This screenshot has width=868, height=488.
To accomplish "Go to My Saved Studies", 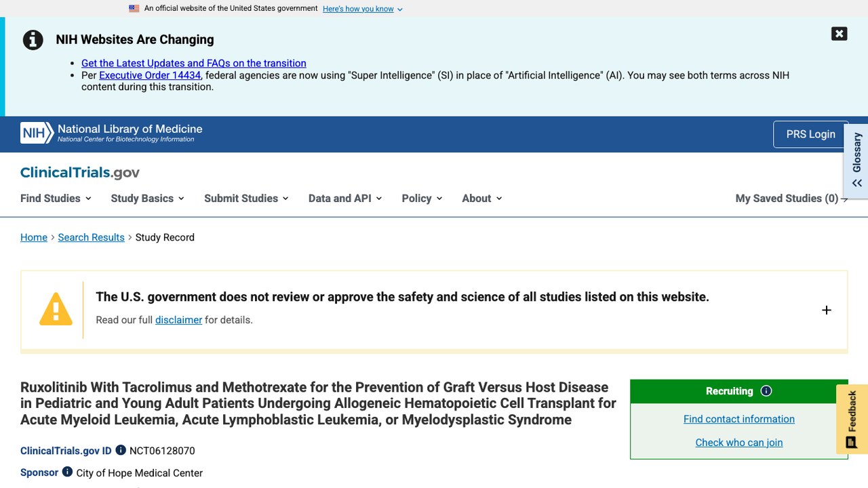I will point(791,199).
